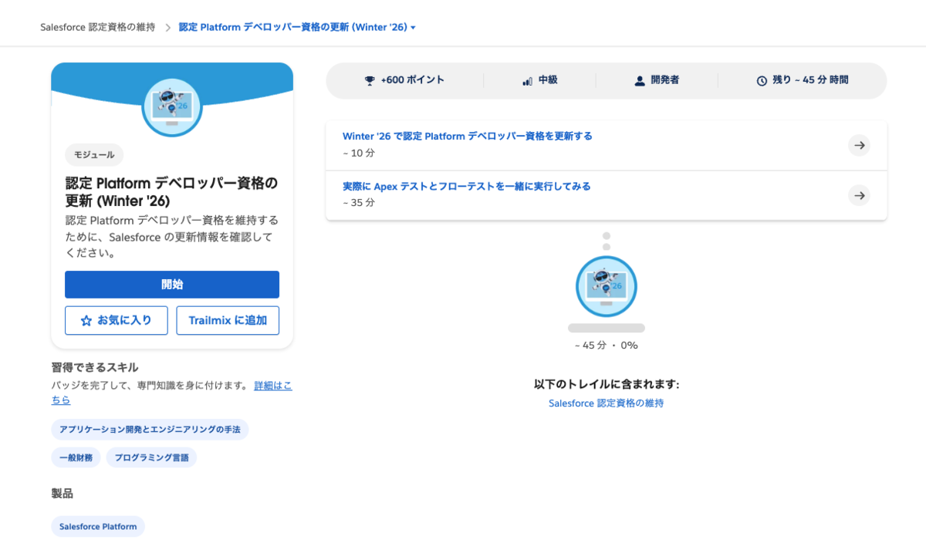Click the 中級 level text
The height and width of the screenshot is (560, 926).
coord(548,80)
